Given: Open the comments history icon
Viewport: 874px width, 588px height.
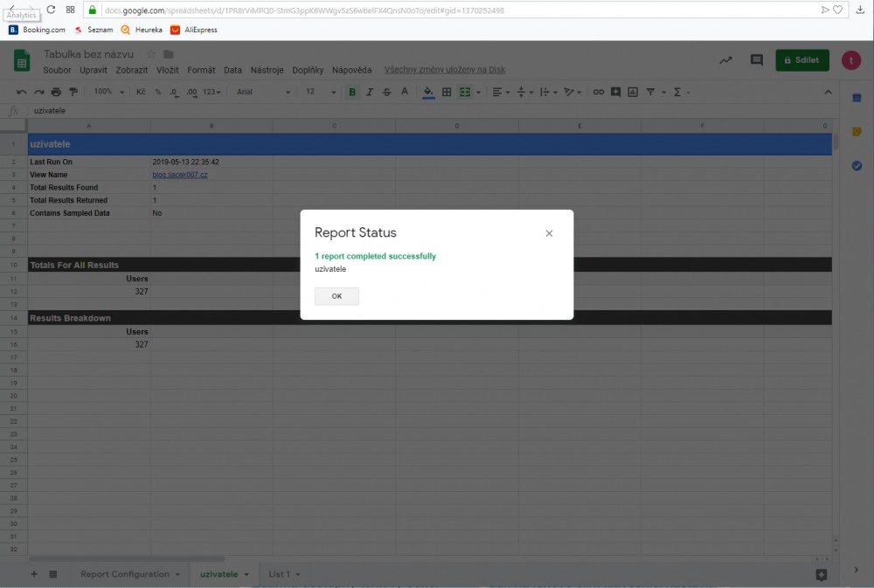Looking at the screenshot, I should [757, 60].
